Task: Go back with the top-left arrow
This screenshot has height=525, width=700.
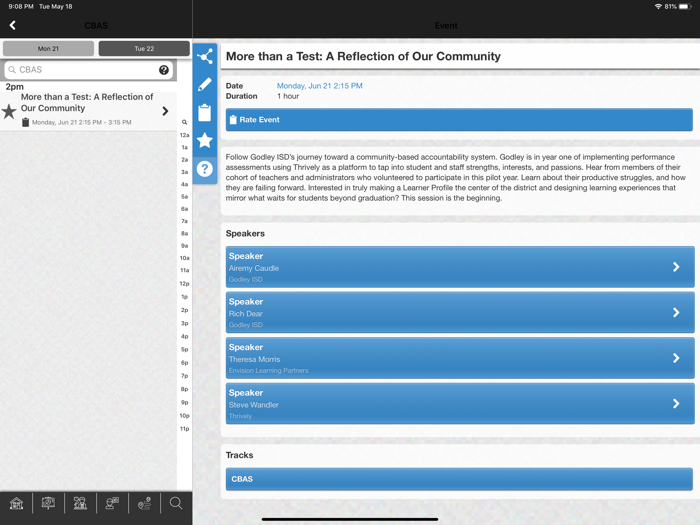Action: (12, 25)
